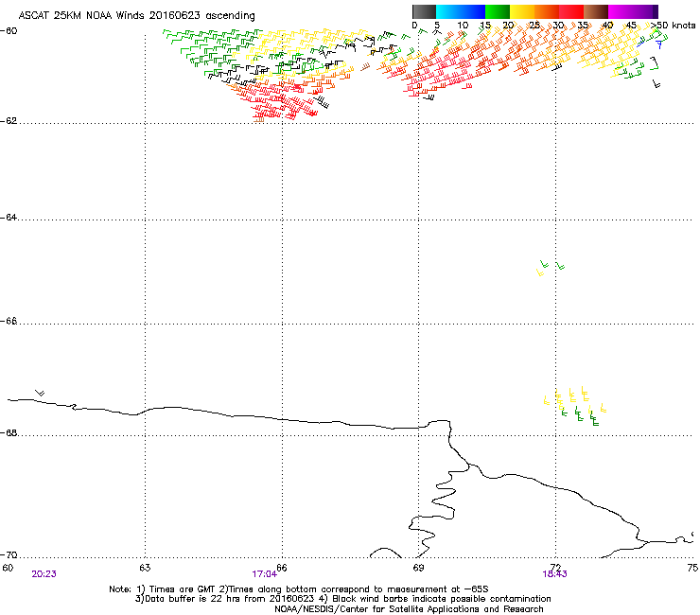Click the longitude label 69
This screenshot has height=615, width=700.
418,568
